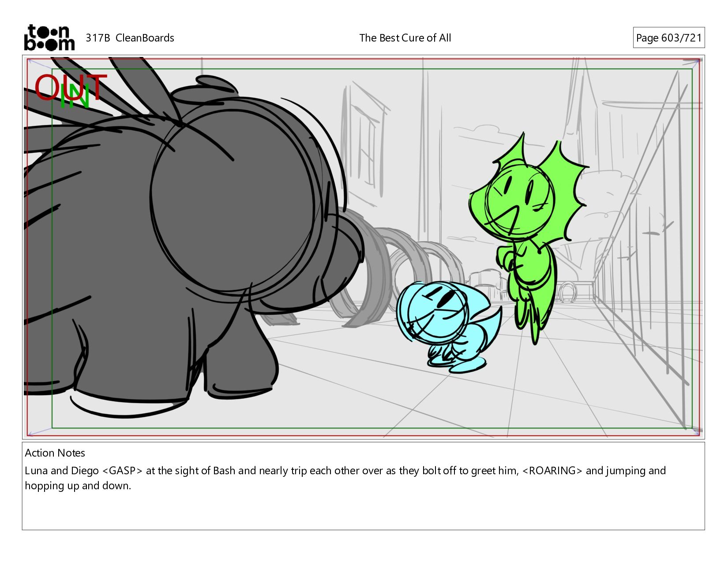Image resolution: width=728 pixels, height=563 pixels.
Task: Click the action note starting 'Luna and Diego <GASP>'
Action: 345,478
